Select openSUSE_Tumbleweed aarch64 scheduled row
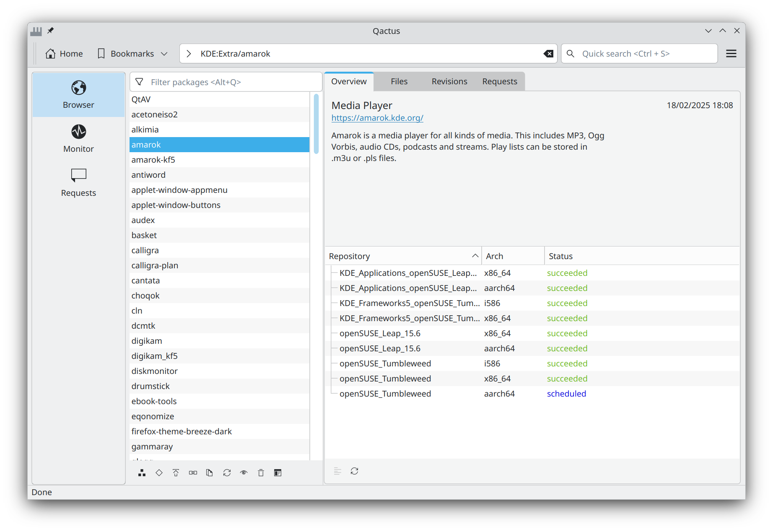 coord(532,394)
